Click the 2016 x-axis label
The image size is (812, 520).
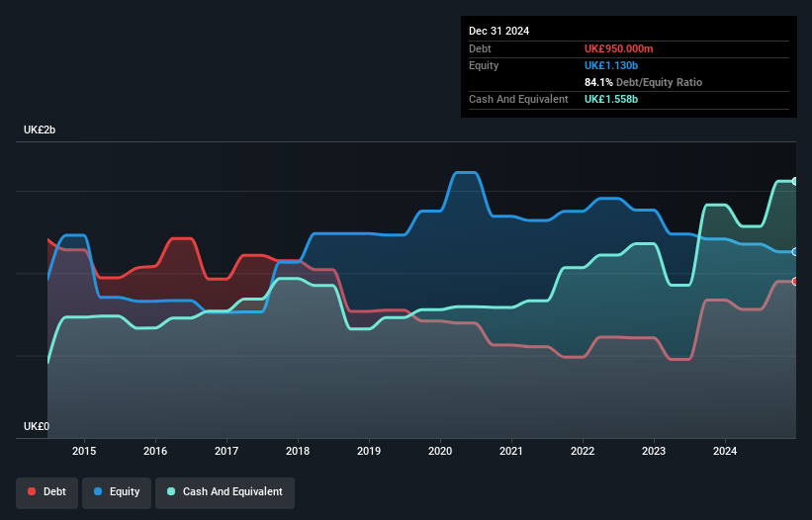point(155,451)
